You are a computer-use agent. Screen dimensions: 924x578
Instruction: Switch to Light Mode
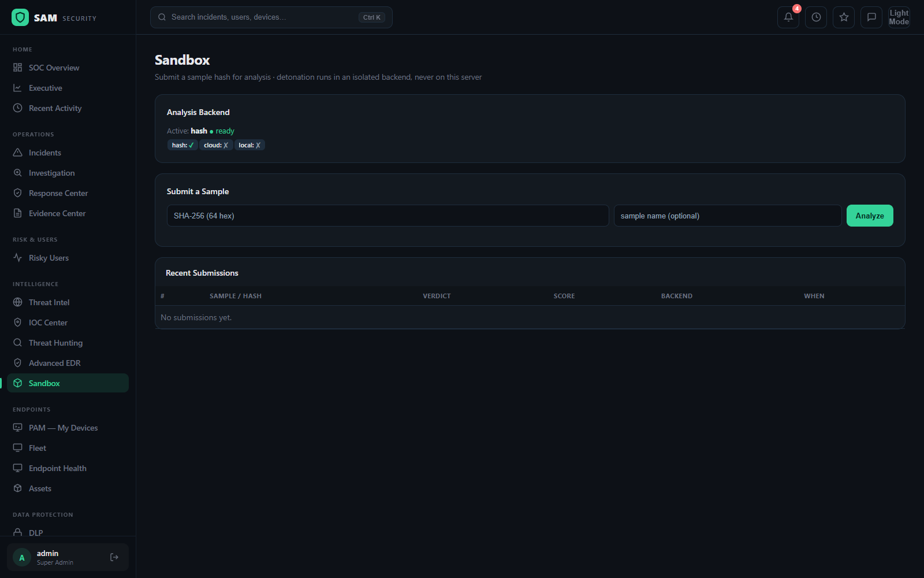coord(899,17)
